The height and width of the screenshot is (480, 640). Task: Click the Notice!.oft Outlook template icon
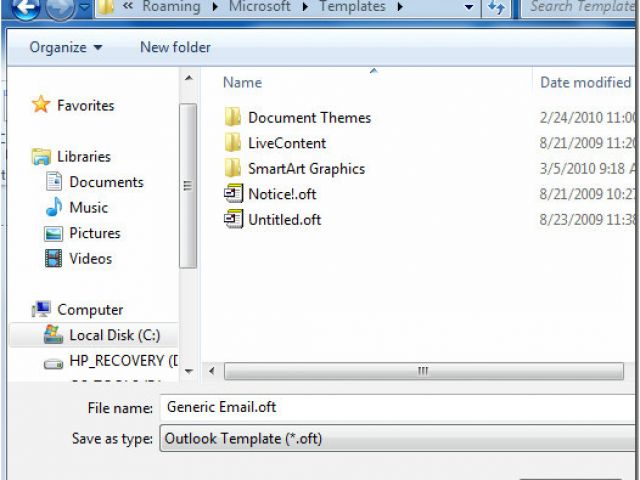coord(233,193)
